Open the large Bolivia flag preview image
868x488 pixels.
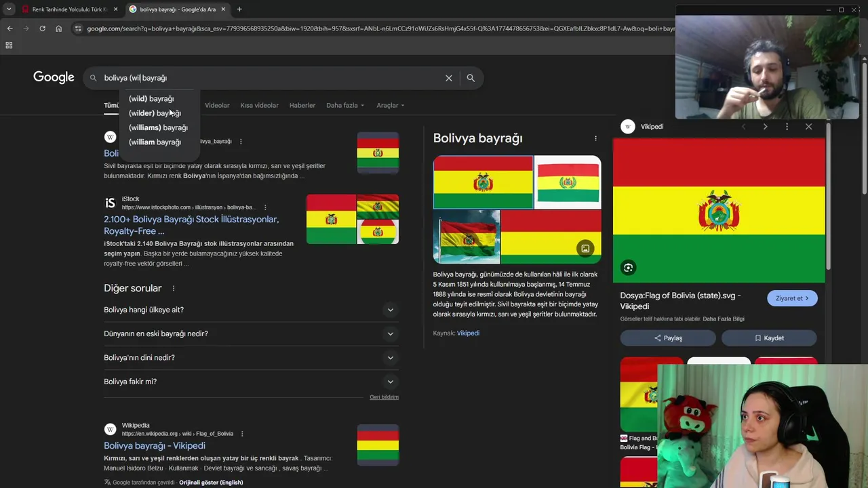tap(719, 211)
